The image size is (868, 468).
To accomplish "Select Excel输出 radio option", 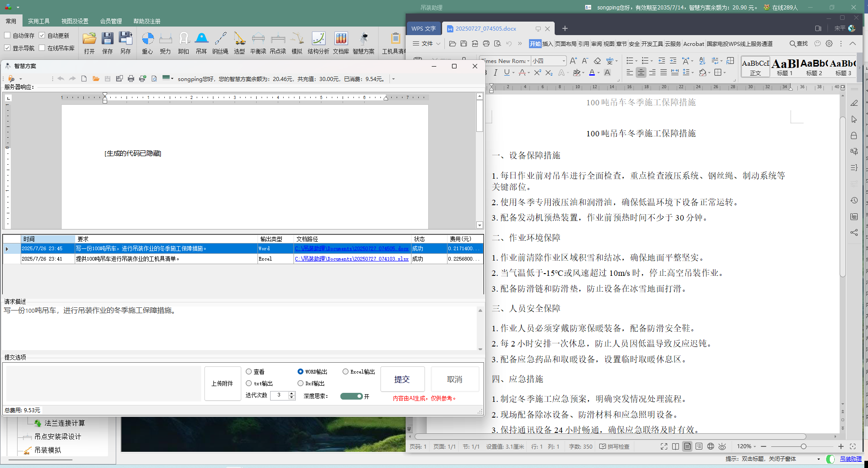I will coord(345,372).
